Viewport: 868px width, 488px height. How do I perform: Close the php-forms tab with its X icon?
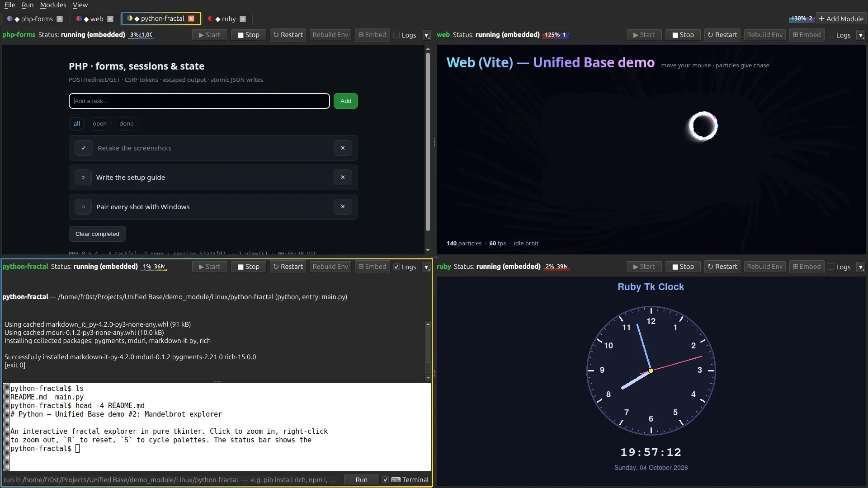point(60,19)
